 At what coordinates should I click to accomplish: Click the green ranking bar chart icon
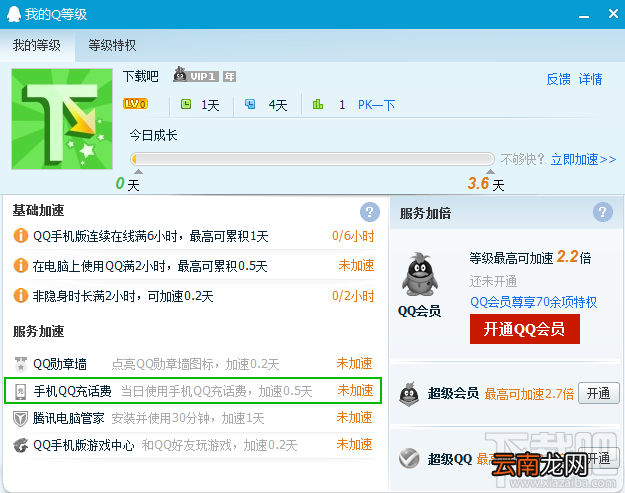(318, 104)
